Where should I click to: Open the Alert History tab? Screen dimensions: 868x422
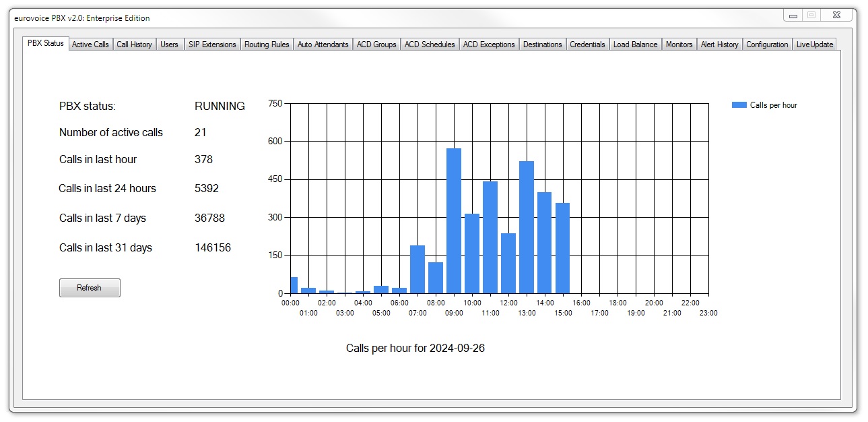tap(719, 44)
